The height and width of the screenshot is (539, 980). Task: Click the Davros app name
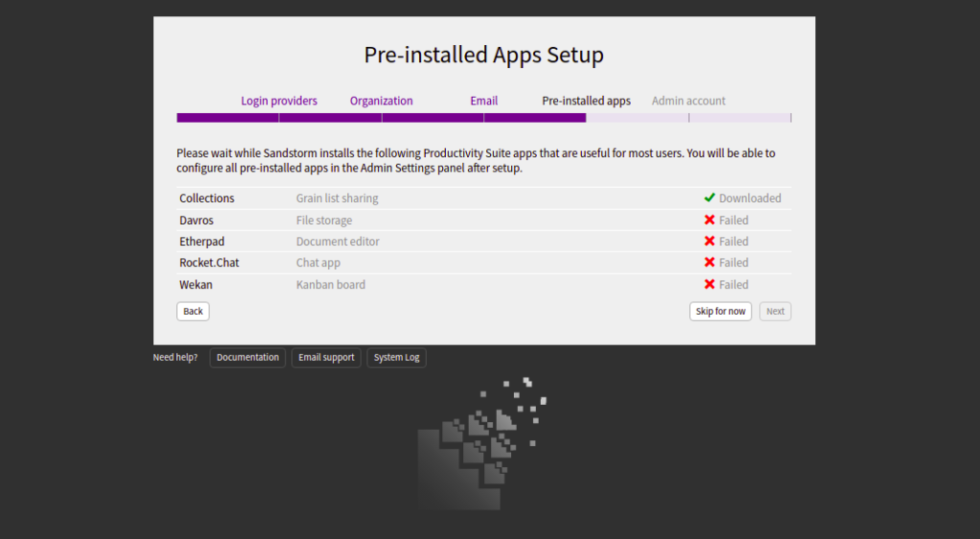click(x=196, y=220)
